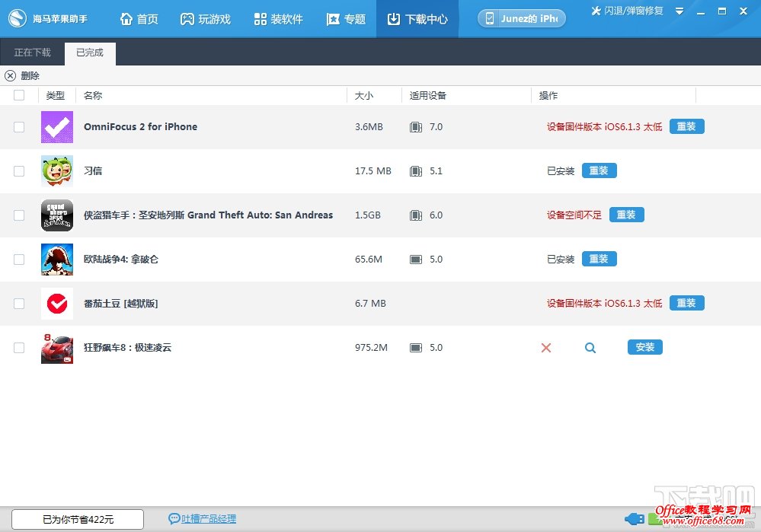The height and width of the screenshot is (532, 761).
Task: Click device icon in 欧陆战争4 row
Action: [x=416, y=260]
